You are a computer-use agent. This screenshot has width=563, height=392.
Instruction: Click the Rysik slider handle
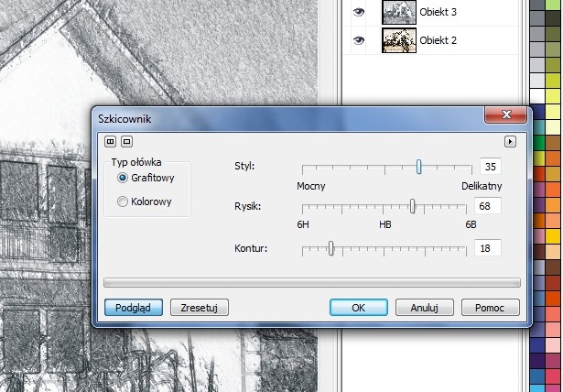pos(413,206)
